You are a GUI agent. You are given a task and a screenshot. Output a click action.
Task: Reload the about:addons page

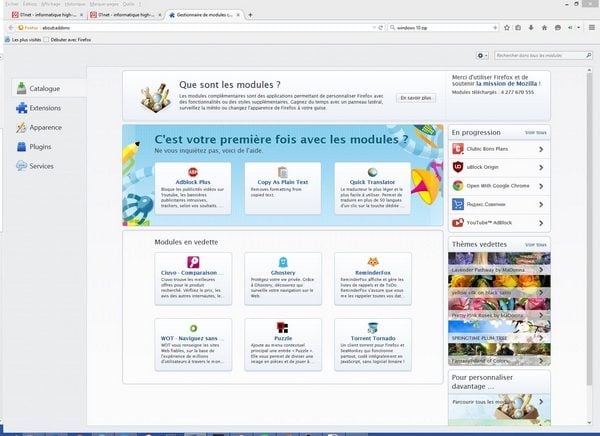[381, 28]
